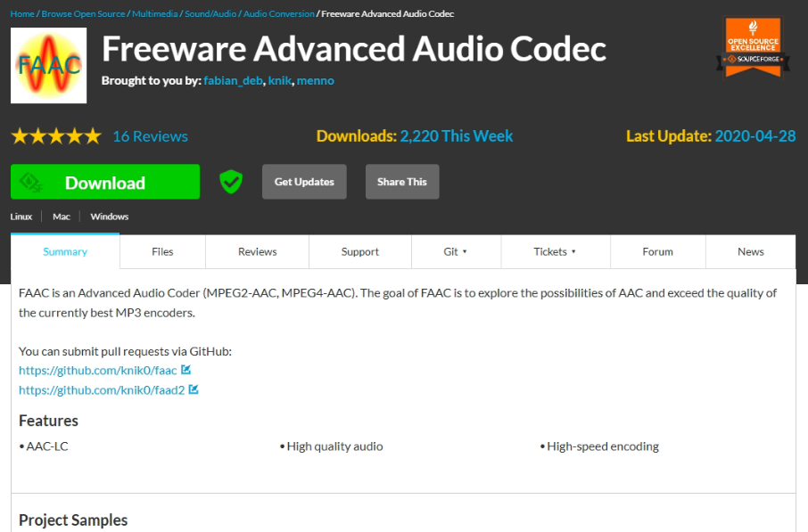Click the Linux platform label
The width and height of the screenshot is (808, 532).
pos(21,217)
